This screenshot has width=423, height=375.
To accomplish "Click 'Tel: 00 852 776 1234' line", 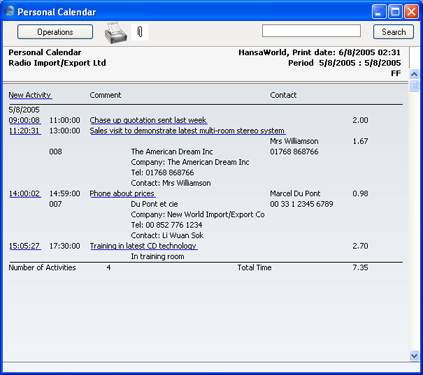I will [x=167, y=225].
